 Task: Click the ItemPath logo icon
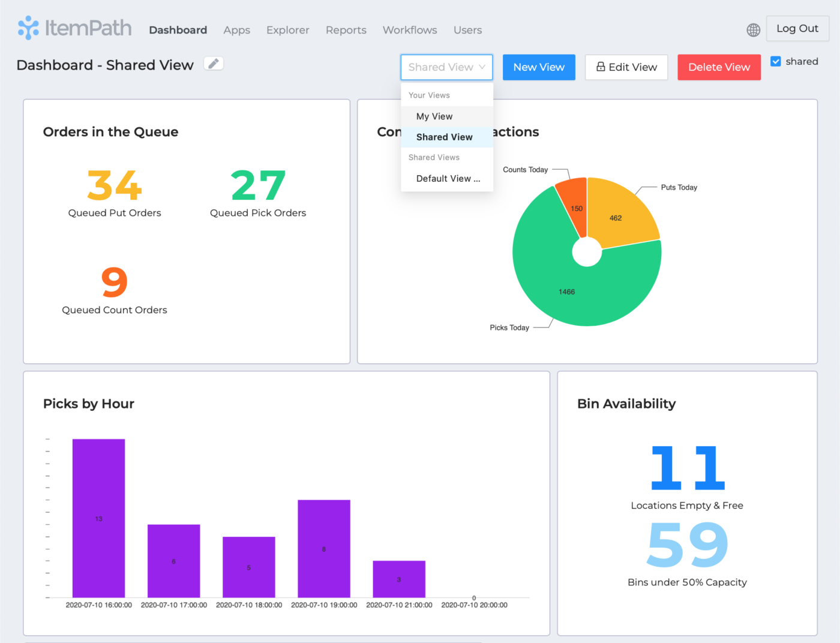pos(28,27)
